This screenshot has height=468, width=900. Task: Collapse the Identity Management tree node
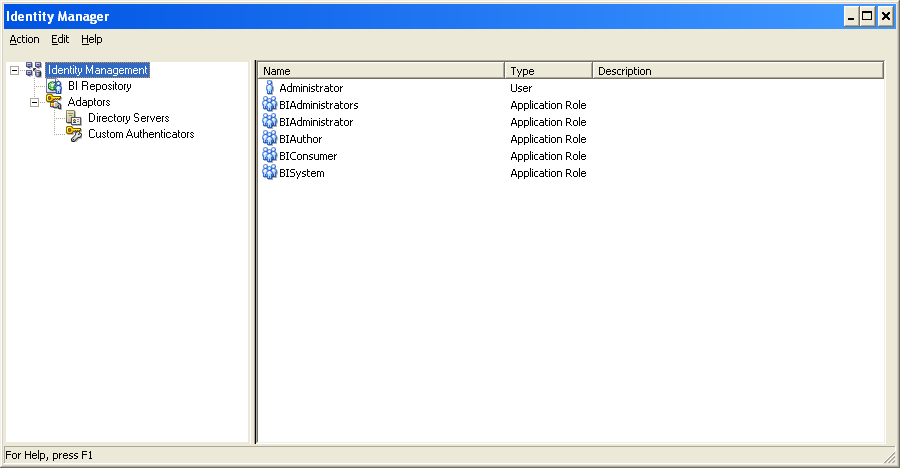tap(14, 71)
